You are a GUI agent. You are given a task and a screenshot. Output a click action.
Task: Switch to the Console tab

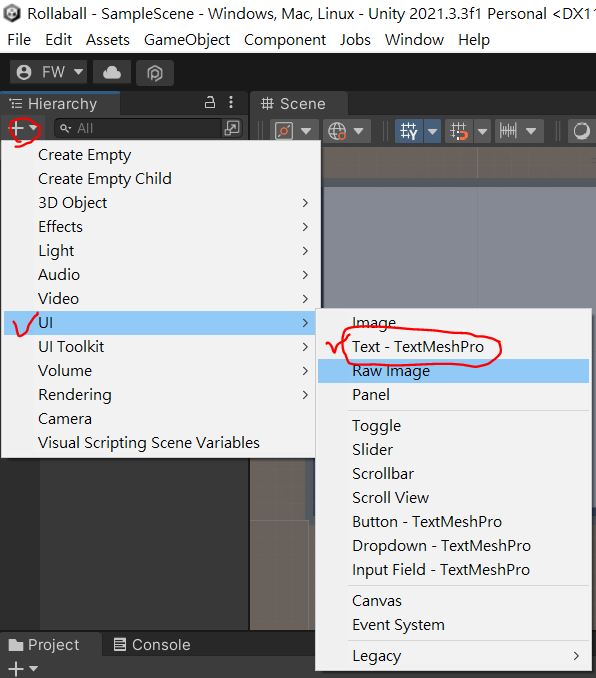tap(152, 645)
